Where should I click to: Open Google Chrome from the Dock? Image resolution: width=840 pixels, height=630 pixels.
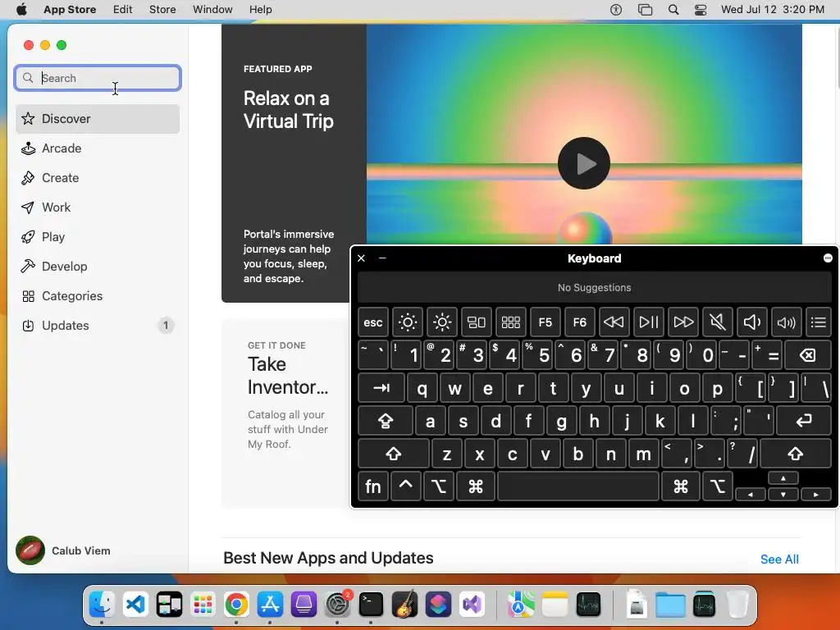click(x=236, y=605)
